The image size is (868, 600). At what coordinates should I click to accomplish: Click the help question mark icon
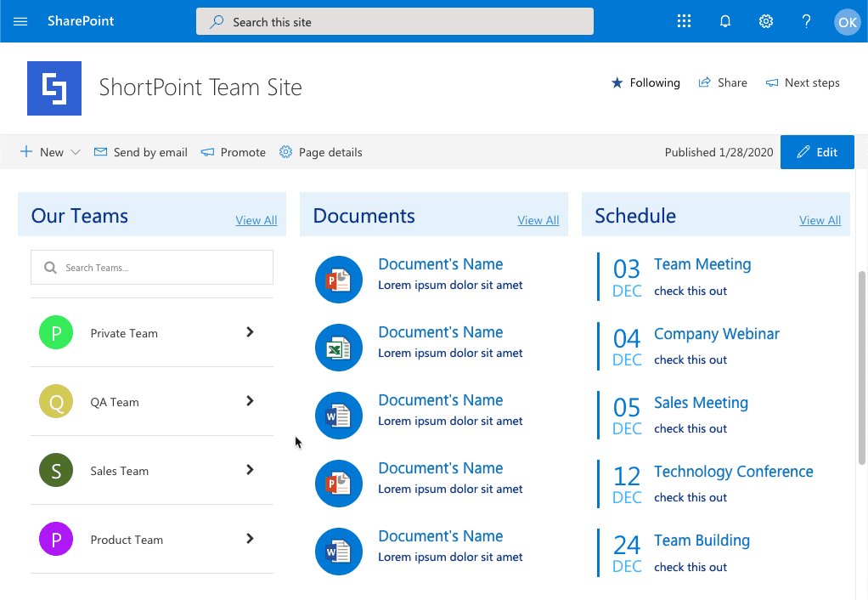tap(807, 22)
